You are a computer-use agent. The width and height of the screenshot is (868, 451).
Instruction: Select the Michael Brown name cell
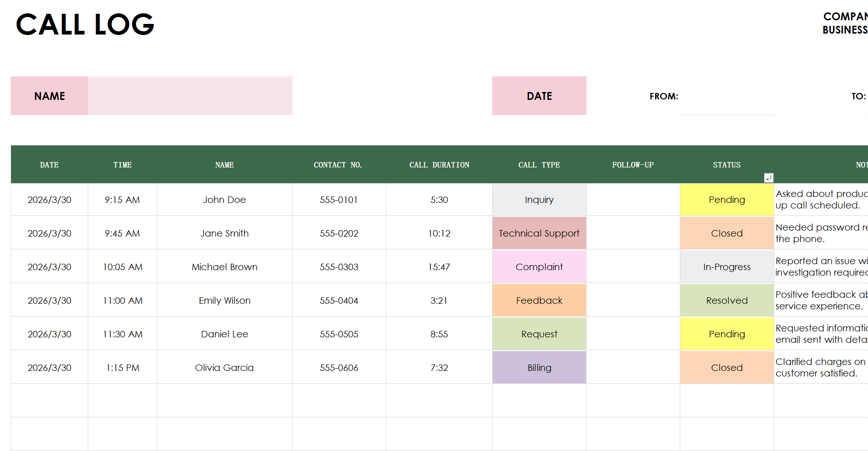coord(224,267)
